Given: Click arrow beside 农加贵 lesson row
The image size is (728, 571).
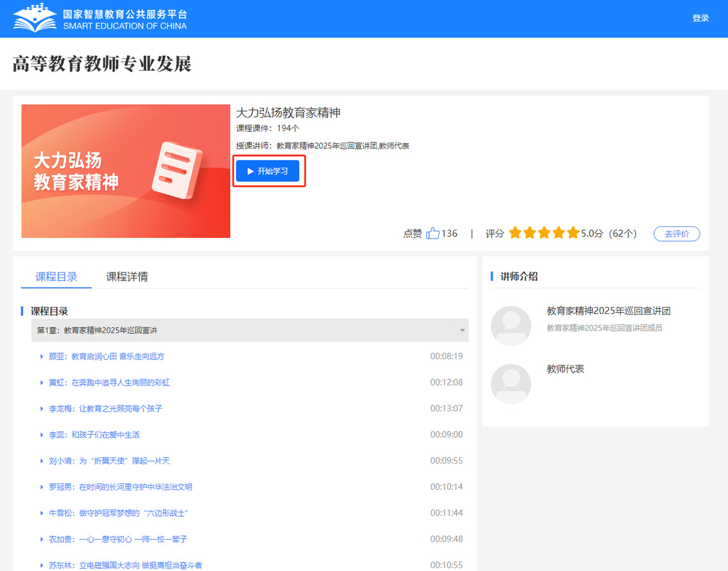Looking at the screenshot, I should [x=42, y=539].
